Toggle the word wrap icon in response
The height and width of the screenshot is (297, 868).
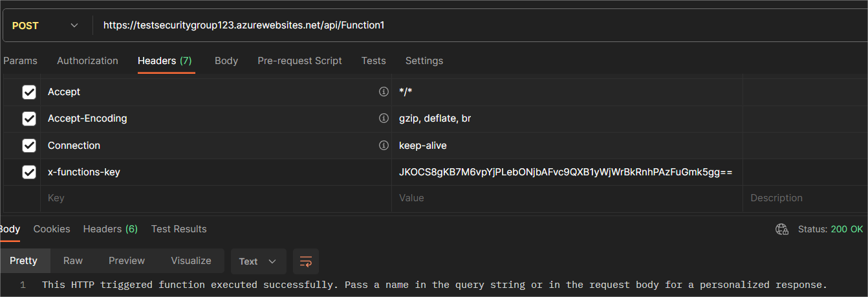(x=306, y=261)
